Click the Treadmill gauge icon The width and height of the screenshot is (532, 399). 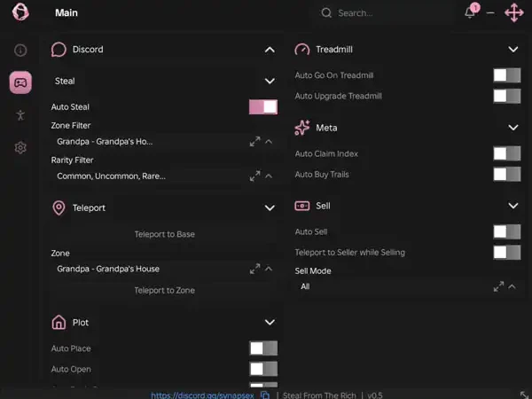tap(302, 50)
